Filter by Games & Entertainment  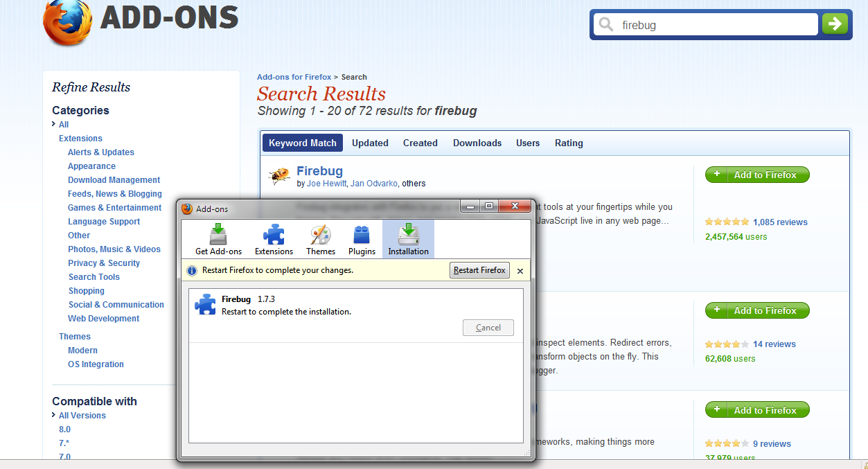(115, 208)
